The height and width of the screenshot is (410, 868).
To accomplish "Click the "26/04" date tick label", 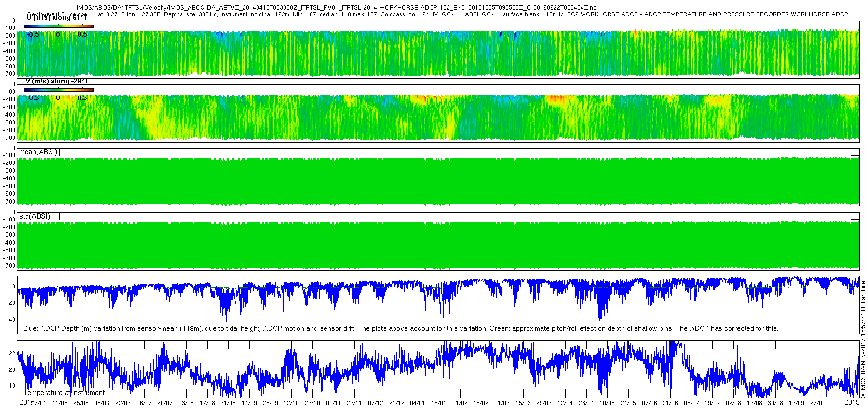I will tap(586, 403).
